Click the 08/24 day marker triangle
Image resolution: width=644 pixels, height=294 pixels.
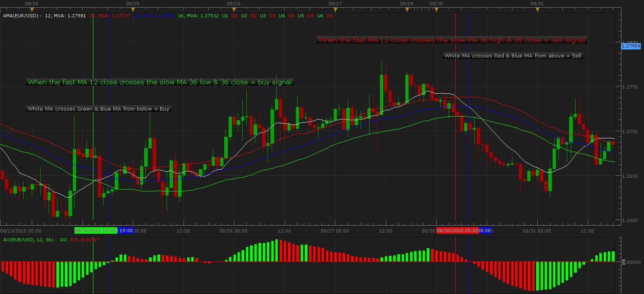(x=31, y=9)
